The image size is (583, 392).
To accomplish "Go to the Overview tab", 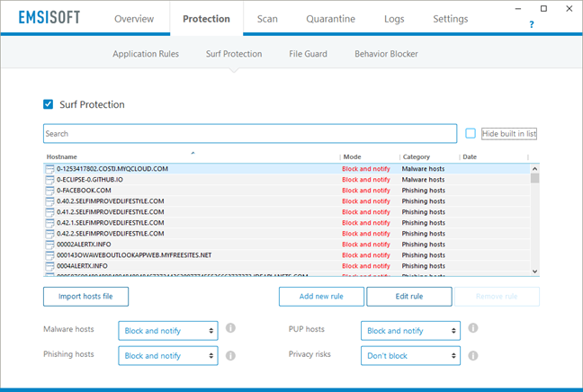I will click(134, 19).
